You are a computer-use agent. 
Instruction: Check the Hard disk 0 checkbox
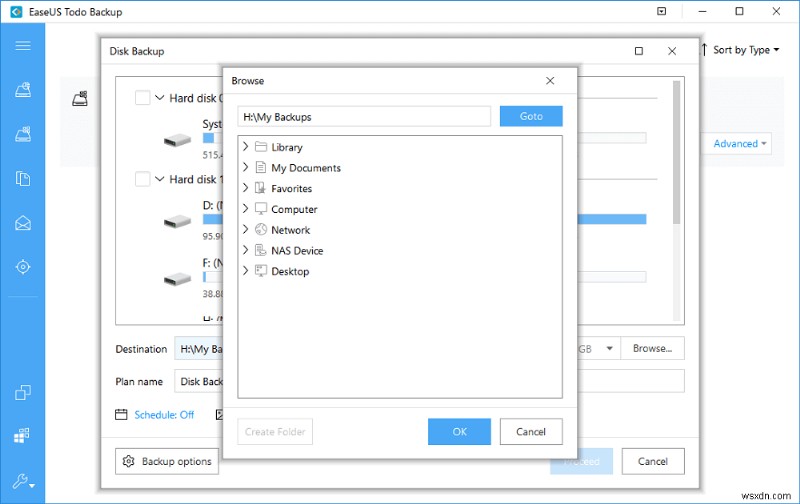pos(142,97)
